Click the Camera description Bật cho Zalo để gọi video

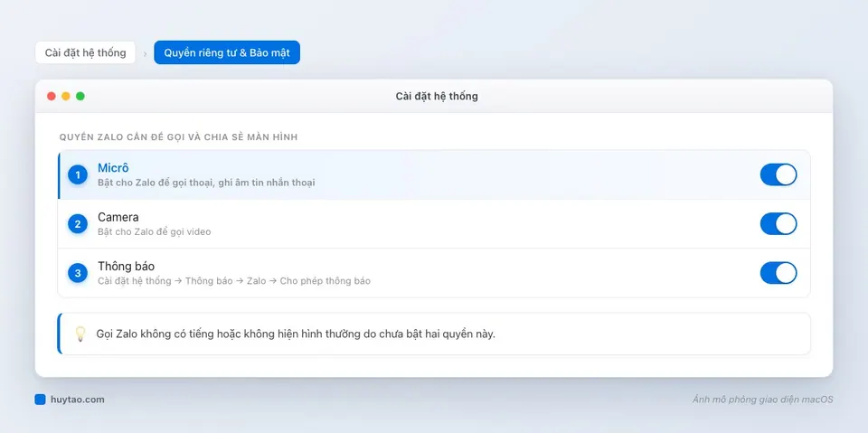pyautogui.click(x=155, y=231)
